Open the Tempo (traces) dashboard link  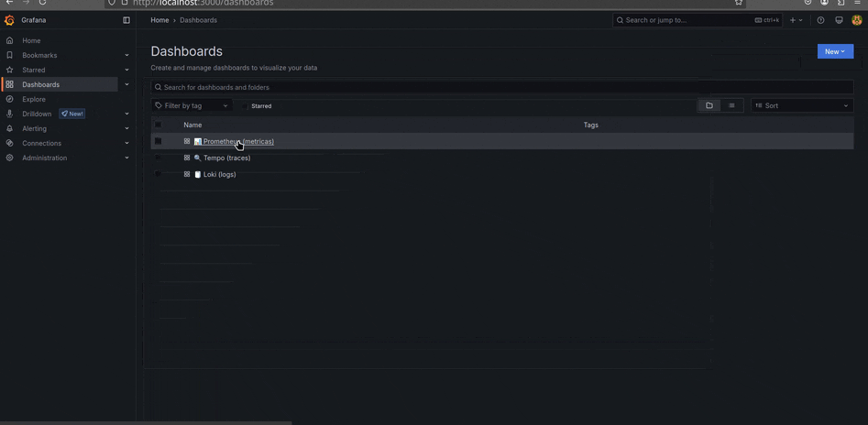[226, 158]
